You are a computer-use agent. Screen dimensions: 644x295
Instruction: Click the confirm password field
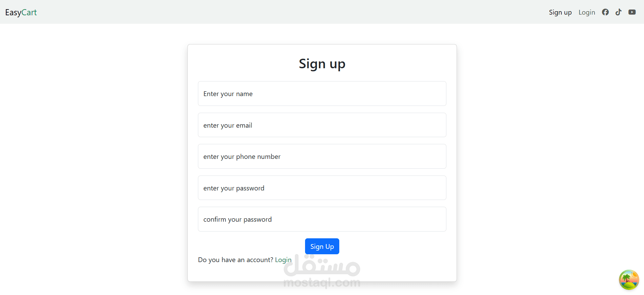click(x=322, y=219)
